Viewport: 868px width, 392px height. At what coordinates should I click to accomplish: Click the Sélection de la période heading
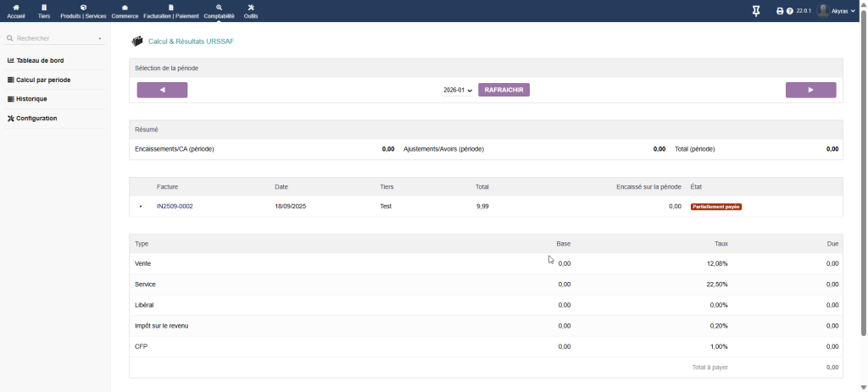(167, 69)
